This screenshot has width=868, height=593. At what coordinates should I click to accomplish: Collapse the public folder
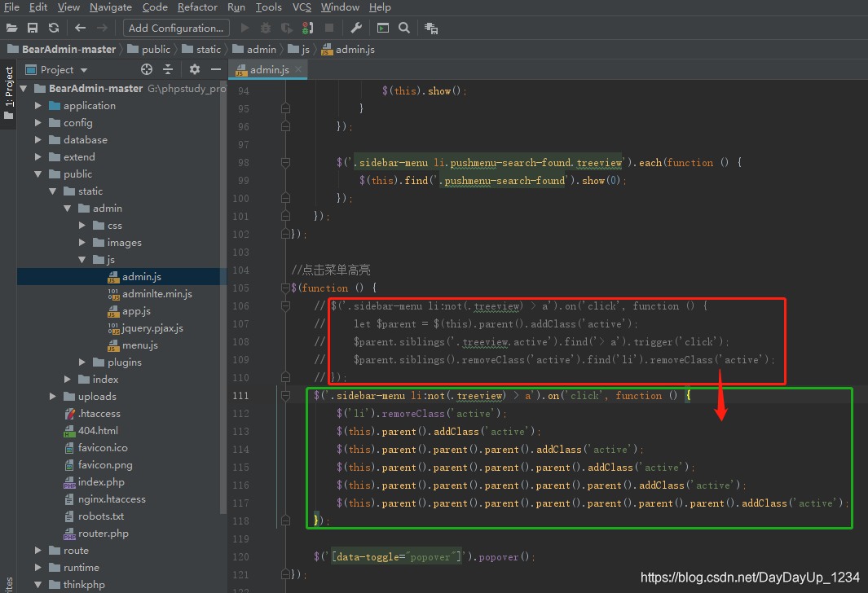click(x=37, y=174)
